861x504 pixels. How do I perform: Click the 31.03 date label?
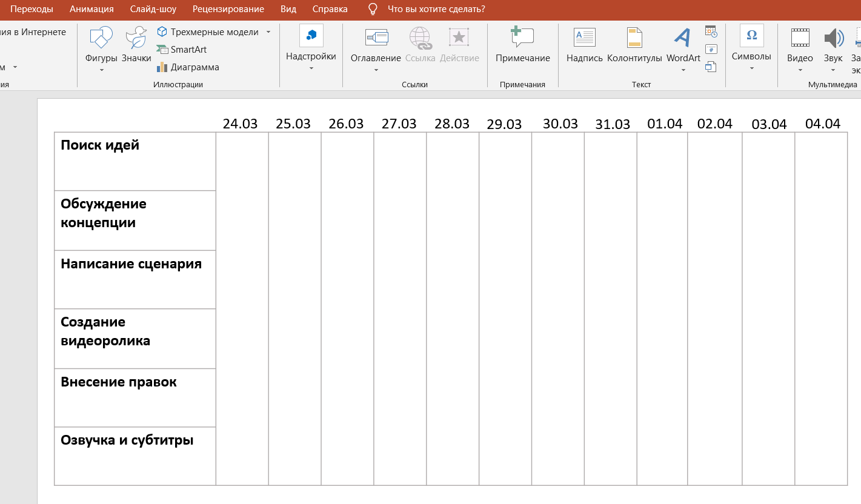(x=613, y=125)
